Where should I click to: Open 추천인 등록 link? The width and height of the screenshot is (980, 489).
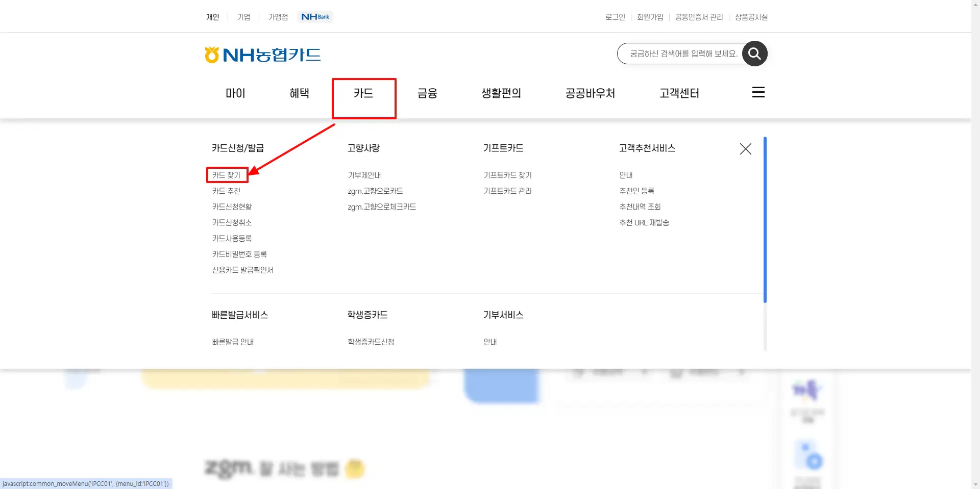point(636,191)
